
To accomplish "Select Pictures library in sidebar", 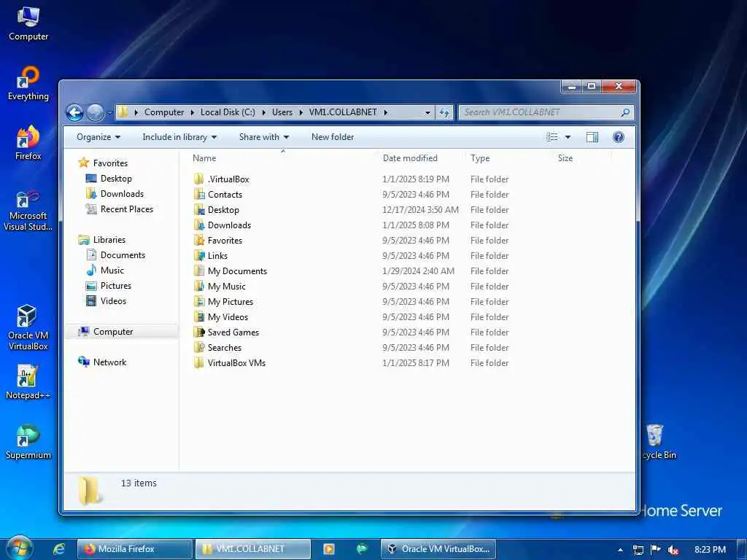I will click(x=116, y=286).
